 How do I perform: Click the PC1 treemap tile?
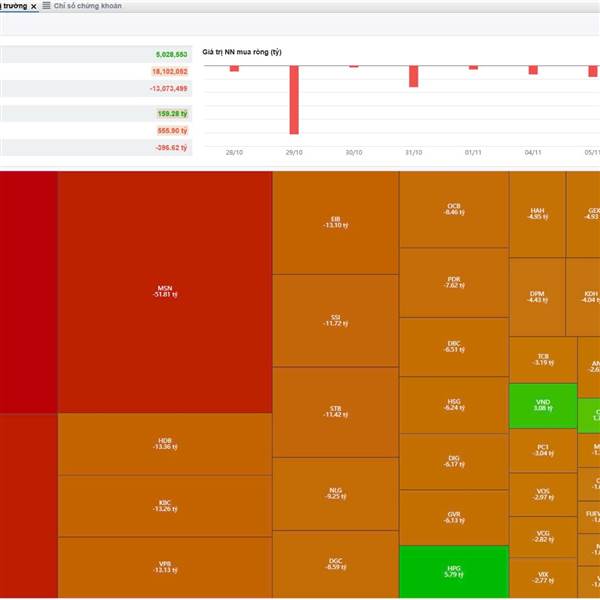pyautogui.click(x=543, y=450)
